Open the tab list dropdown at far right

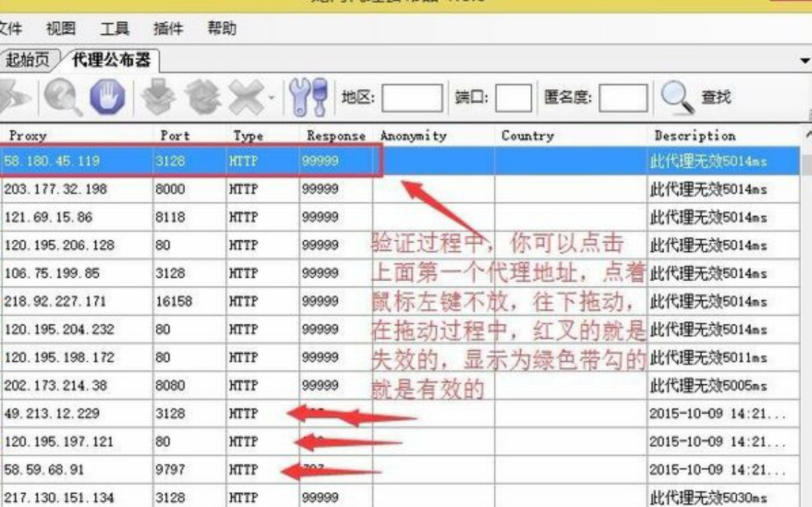point(804,62)
